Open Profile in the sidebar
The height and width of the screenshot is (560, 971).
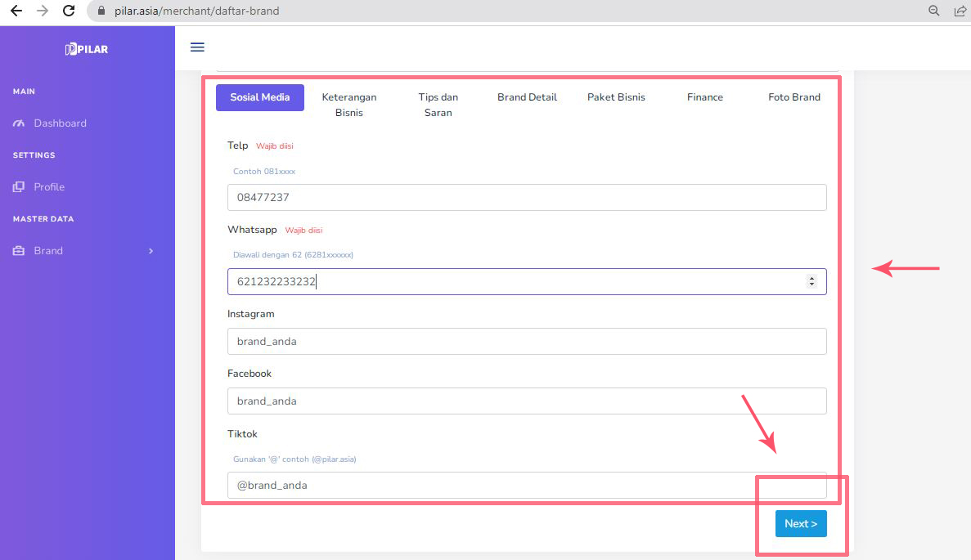coord(48,187)
